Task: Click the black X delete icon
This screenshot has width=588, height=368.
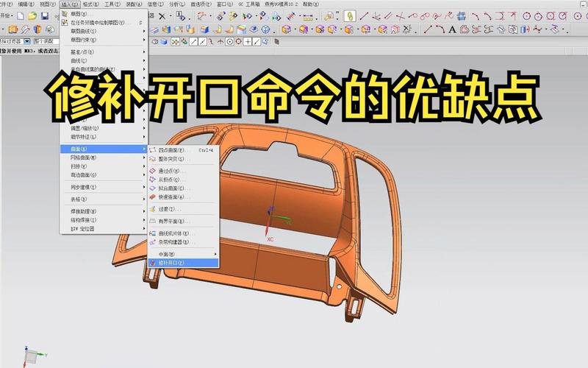Action: pyautogui.click(x=162, y=16)
